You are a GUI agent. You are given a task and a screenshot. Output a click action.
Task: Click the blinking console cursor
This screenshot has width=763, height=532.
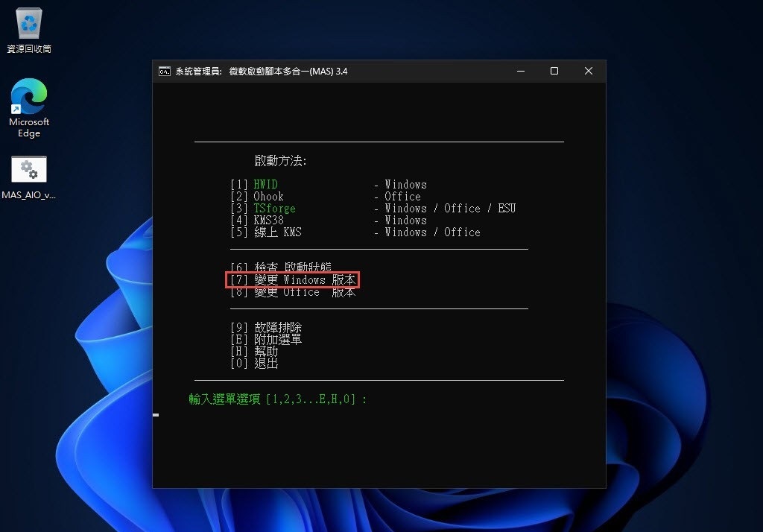point(156,415)
